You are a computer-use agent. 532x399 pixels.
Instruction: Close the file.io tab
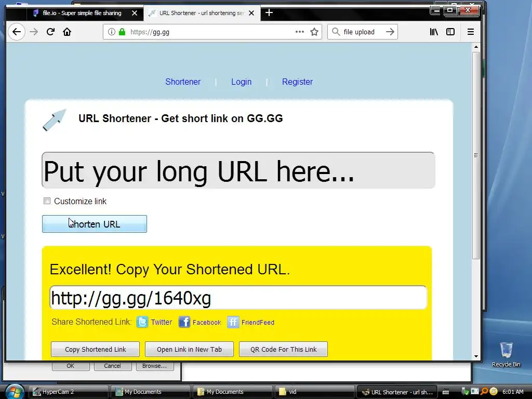tap(135, 13)
